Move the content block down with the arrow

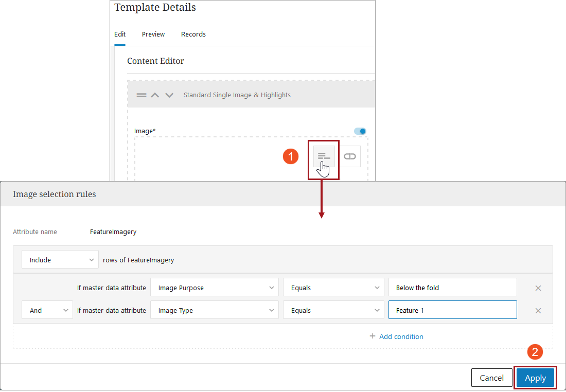[x=169, y=95]
